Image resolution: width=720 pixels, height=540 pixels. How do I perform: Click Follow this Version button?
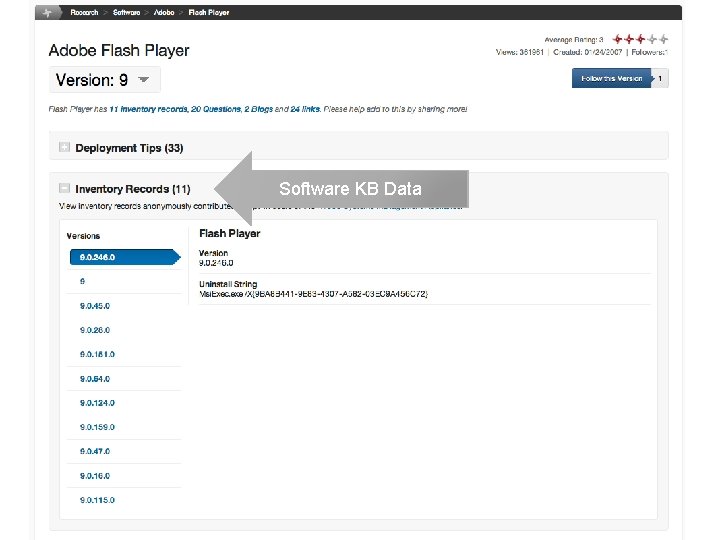(611, 79)
